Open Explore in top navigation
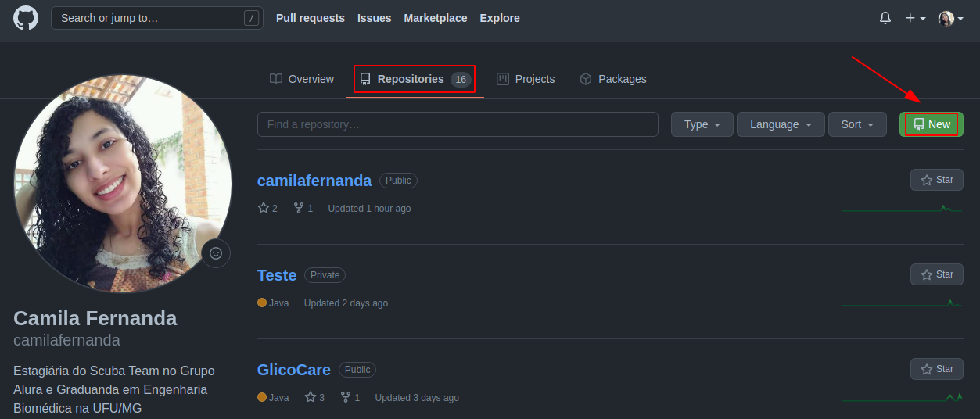The image size is (980, 419). point(500,18)
